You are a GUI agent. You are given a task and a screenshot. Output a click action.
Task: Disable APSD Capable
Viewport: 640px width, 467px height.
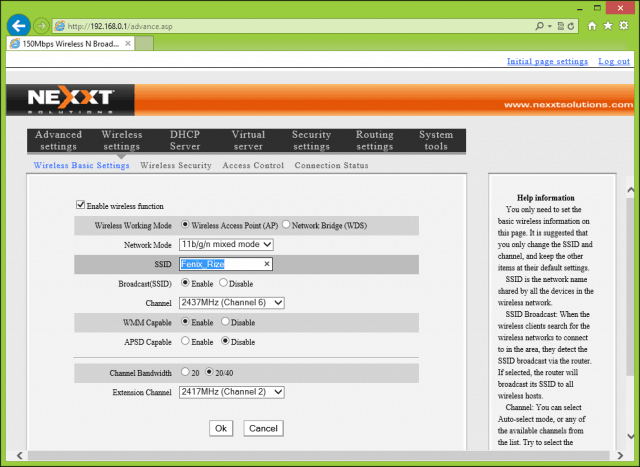pos(225,341)
